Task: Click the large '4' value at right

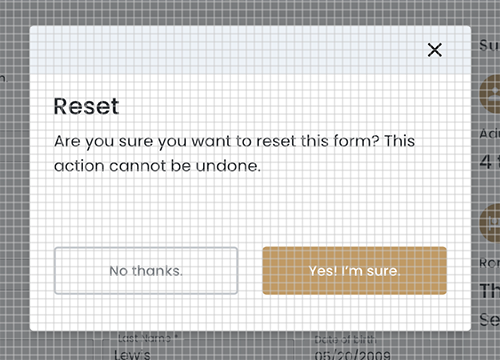Action: pos(486,162)
